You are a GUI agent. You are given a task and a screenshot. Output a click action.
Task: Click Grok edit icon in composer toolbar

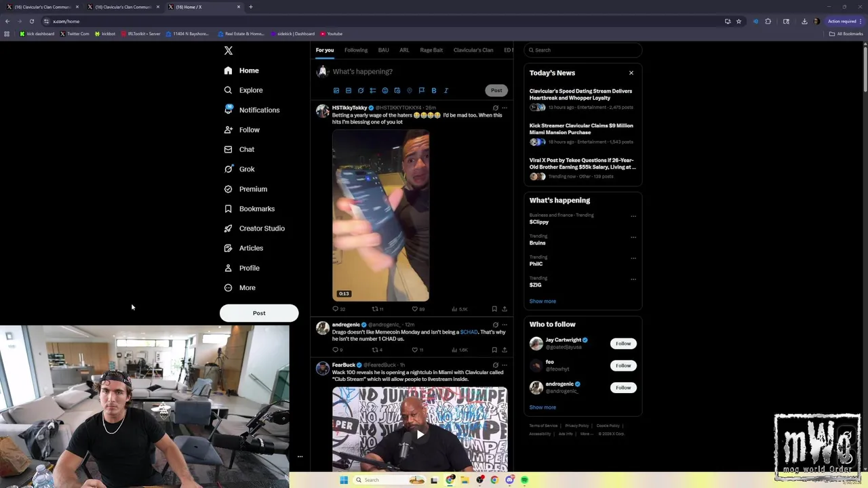tap(361, 90)
